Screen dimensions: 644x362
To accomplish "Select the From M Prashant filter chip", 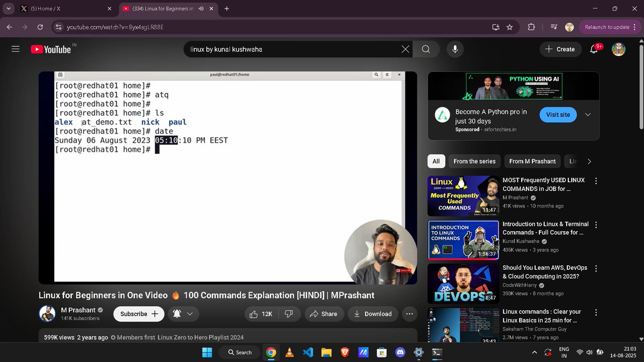I will pyautogui.click(x=532, y=161).
